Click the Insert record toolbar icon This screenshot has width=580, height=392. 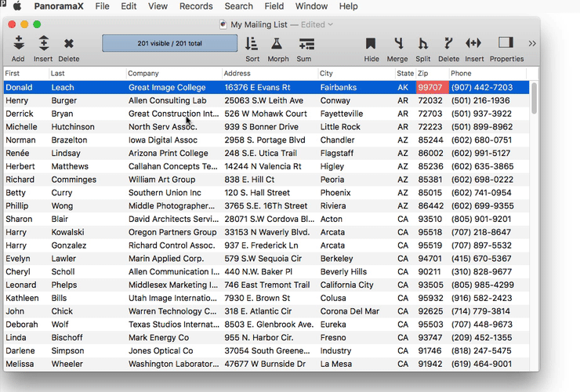44,43
